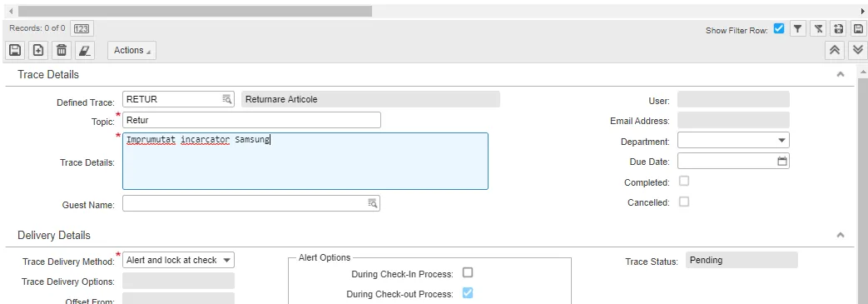Open the Actions menu
868x304 pixels.
(131, 50)
